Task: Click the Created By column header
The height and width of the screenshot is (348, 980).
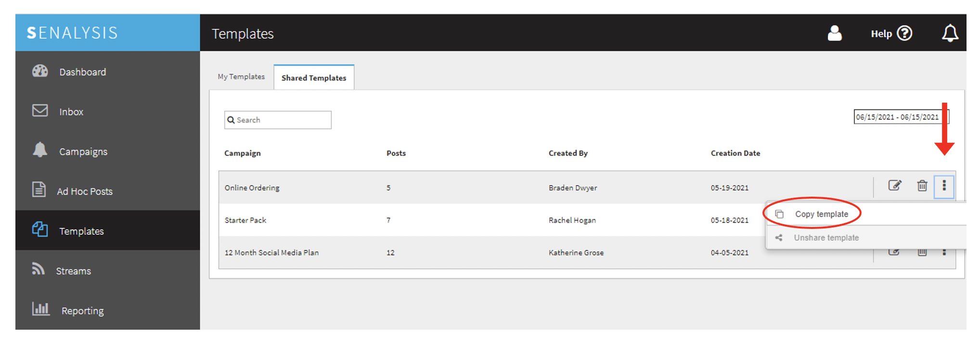Action: 568,153
